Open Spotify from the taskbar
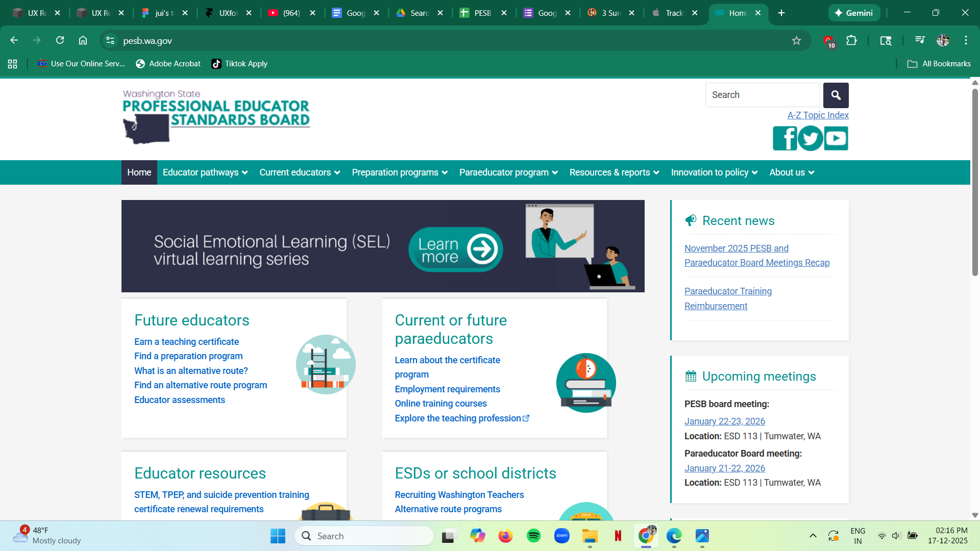 click(x=533, y=536)
